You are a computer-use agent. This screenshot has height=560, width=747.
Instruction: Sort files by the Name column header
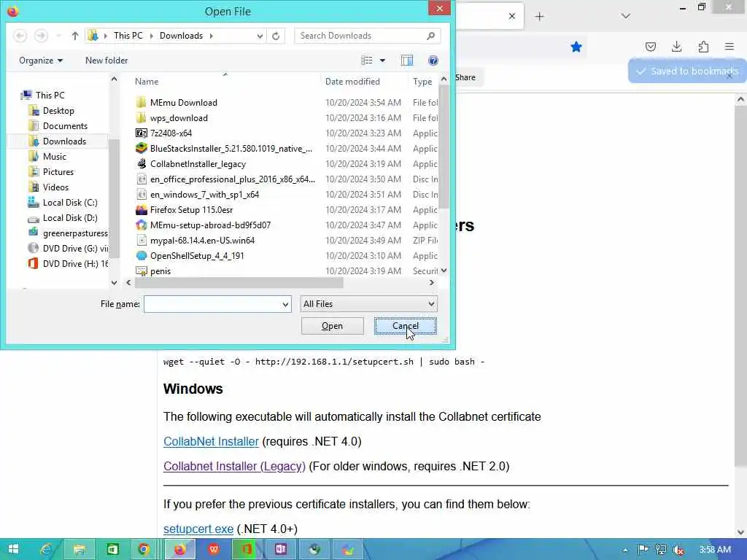(x=146, y=82)
